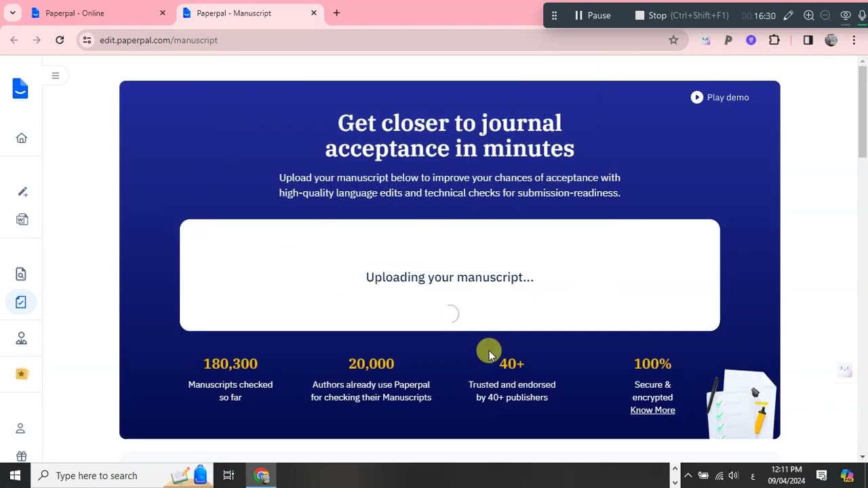Viewport: 868px width, 488px height.
Task: Open the Wi-Fi network tray icon
Action: point(719,475)
